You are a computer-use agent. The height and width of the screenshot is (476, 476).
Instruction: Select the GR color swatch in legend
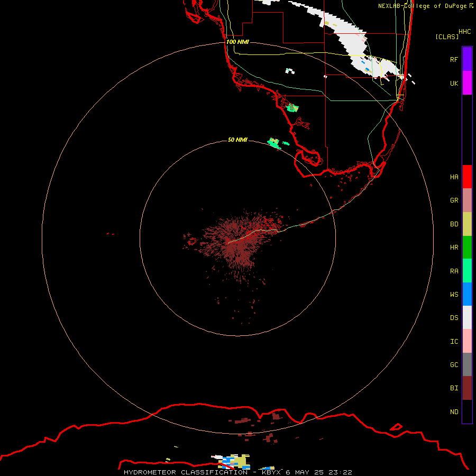click(467, 200)
